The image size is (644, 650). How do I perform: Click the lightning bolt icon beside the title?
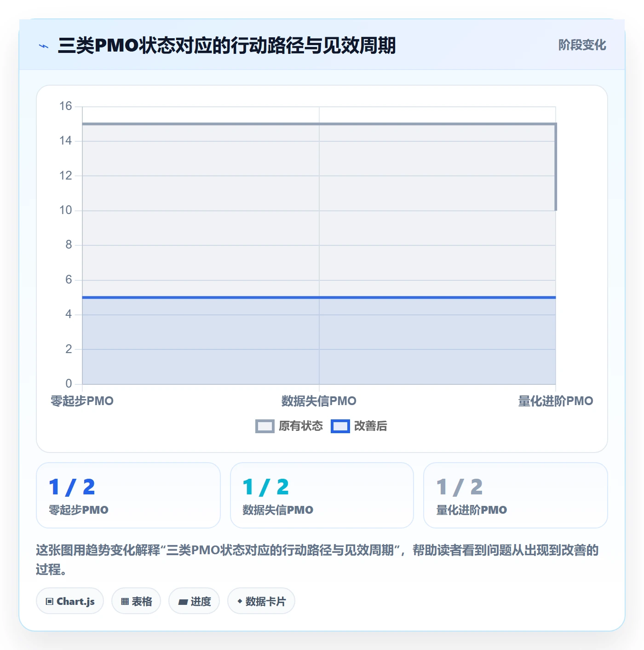tap(44, 46)
